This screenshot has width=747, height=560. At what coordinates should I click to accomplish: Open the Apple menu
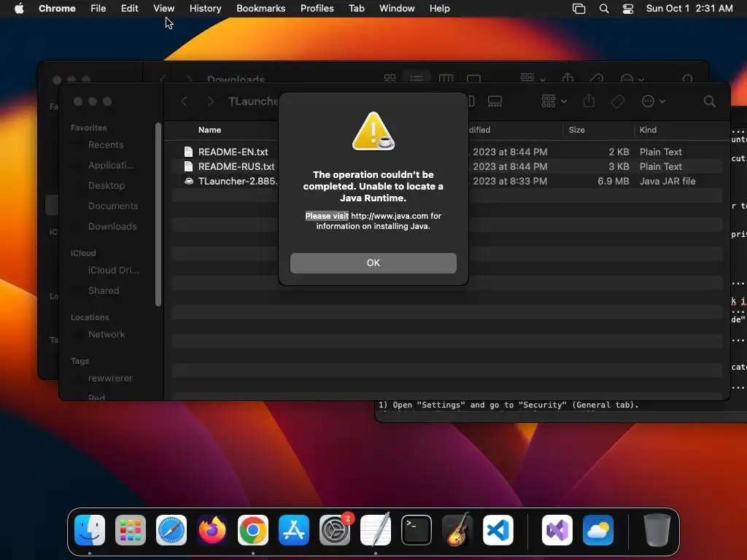pyautogui.click(x=19, y=9)
